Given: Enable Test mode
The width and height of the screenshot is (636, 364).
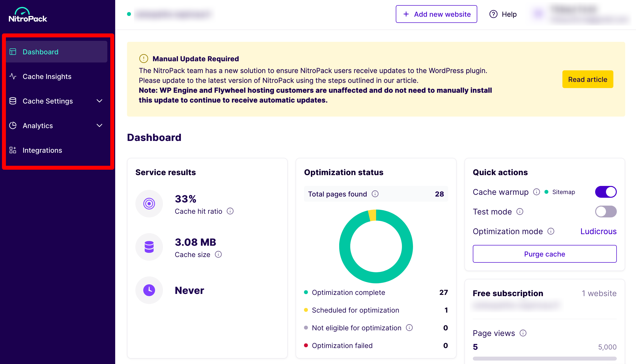Looking at the screenshot, I should click(x=606, y=212).
